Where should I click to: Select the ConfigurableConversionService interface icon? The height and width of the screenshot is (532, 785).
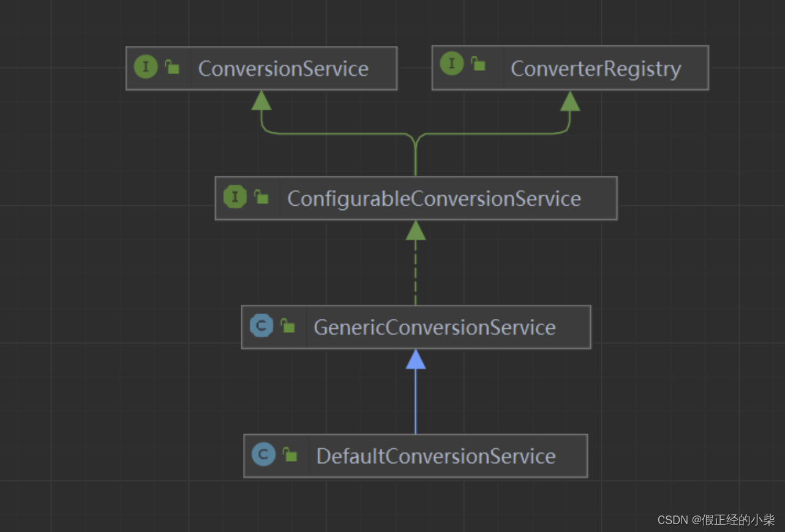[235, 197]
